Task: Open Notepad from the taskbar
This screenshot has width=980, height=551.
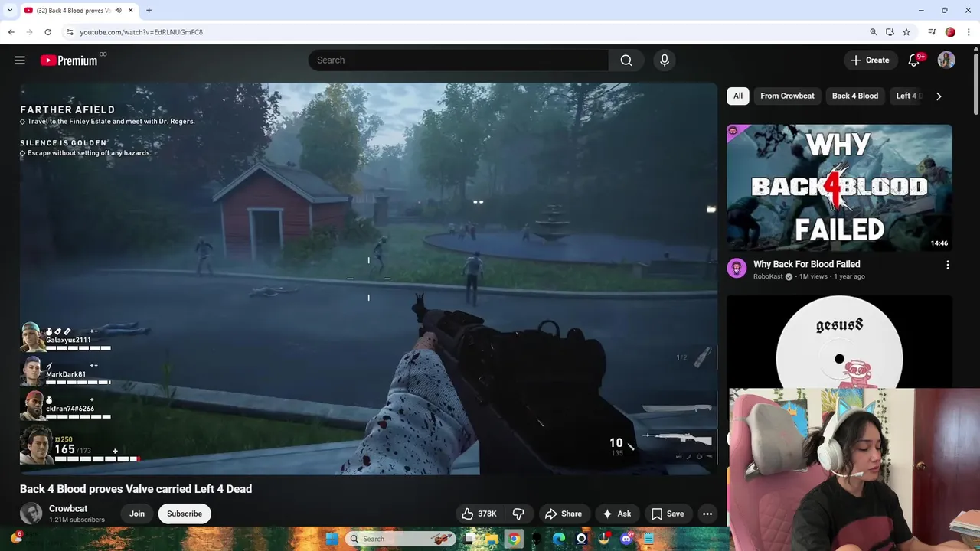Action: point(649,539)
